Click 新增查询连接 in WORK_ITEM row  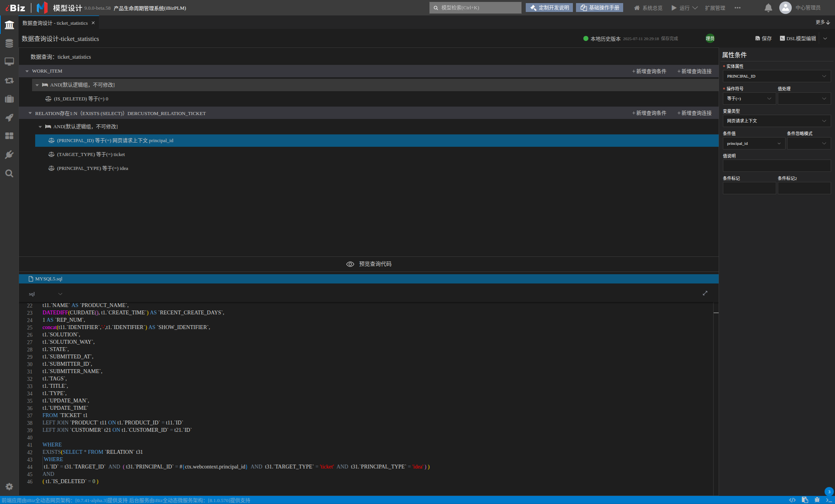point(695,71)
